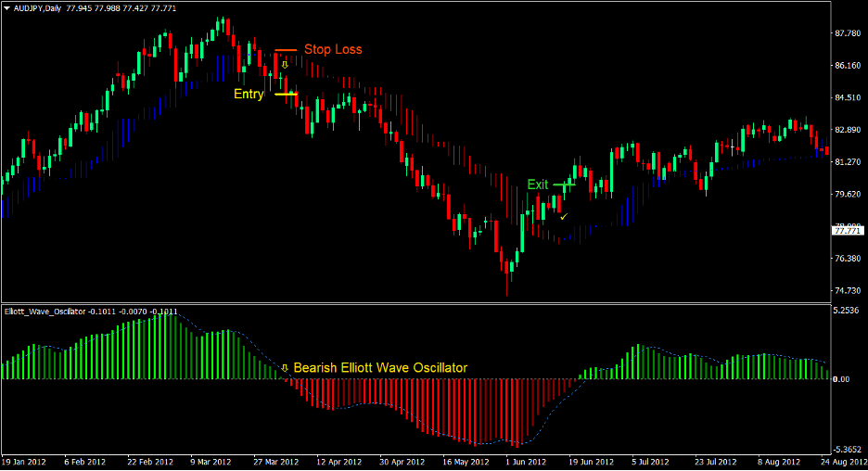Click the 'Entry' text label
The width and height of the screenshot is (868, 471).
point(249,94)
